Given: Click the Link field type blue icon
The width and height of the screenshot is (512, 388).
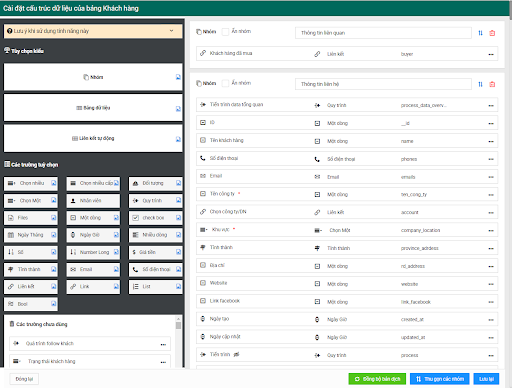Looking at the screenshot, I should pyautogui.click(x=116, y=286).
